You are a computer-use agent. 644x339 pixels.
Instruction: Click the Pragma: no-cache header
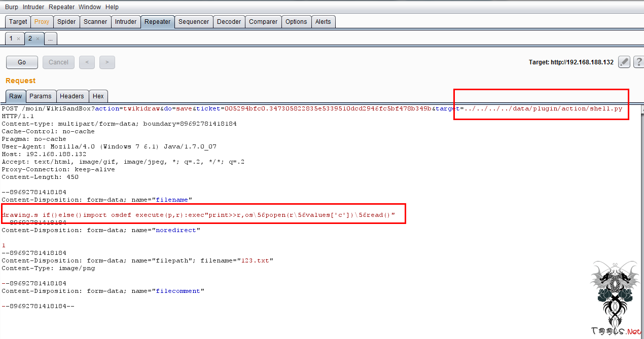tap(34, 139)
